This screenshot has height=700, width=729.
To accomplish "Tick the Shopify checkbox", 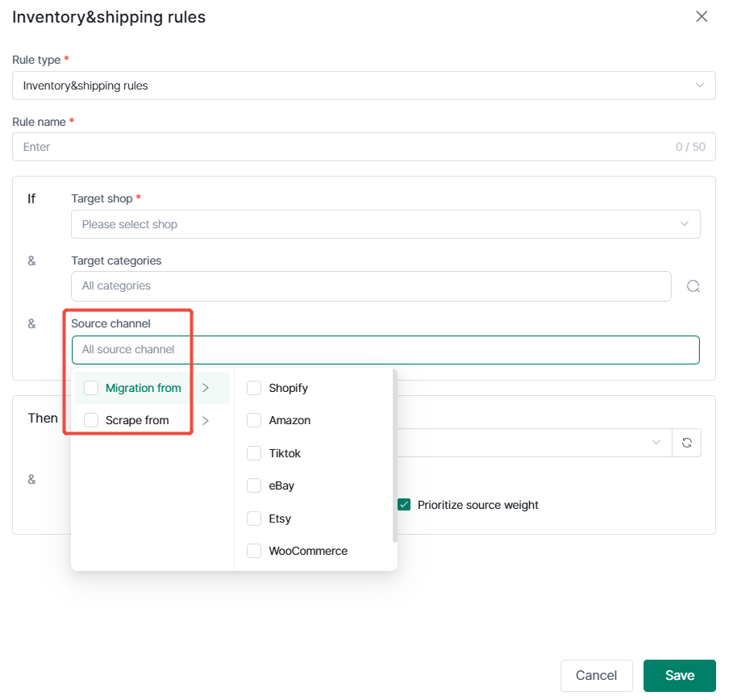I will coord(254,388).
